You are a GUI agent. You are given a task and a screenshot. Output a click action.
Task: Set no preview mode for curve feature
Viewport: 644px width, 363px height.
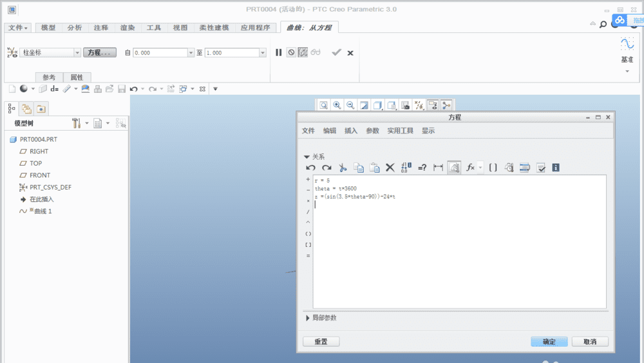point(291,53)
